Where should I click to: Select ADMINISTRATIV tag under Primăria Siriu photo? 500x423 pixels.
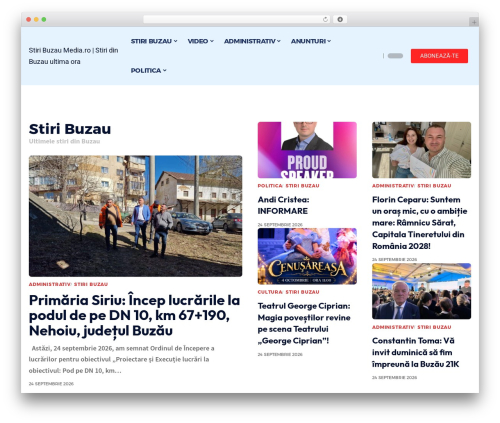coord(50,284)
